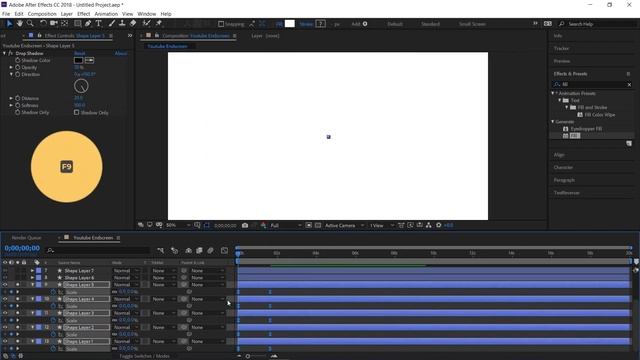Open the Animation menu
Viewport: 640px width, 360px height.
(x=106, y=14)
